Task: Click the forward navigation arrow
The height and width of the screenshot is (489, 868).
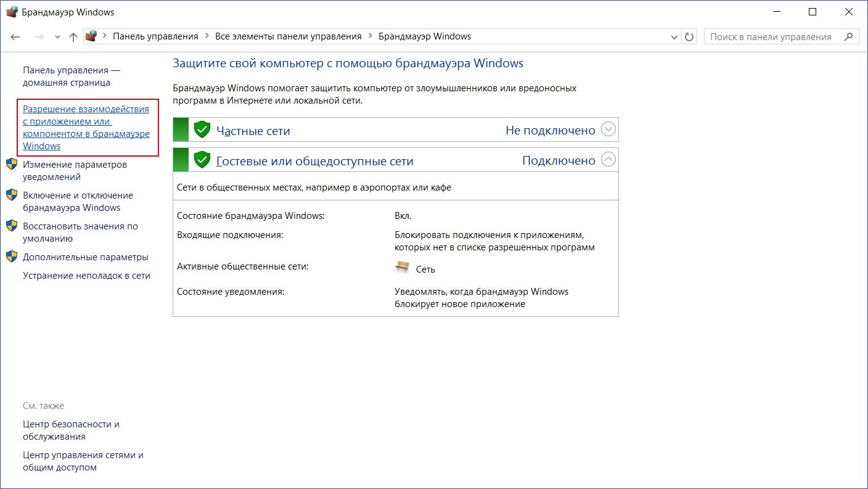Action: [x=38, y=37]
